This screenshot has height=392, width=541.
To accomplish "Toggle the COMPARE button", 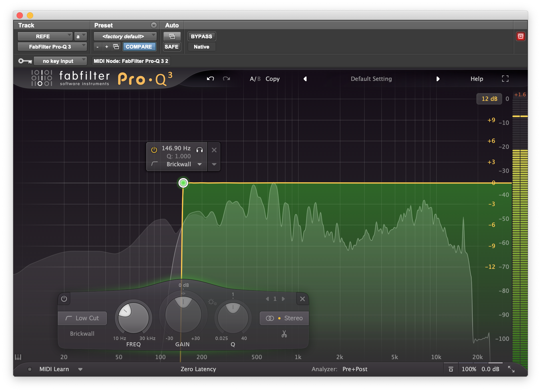I will [139, 47].
